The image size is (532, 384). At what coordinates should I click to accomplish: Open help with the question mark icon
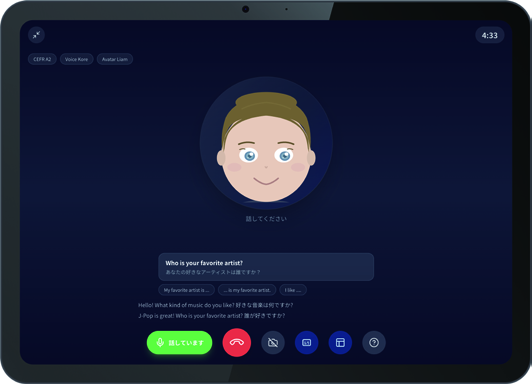[374, 343]
